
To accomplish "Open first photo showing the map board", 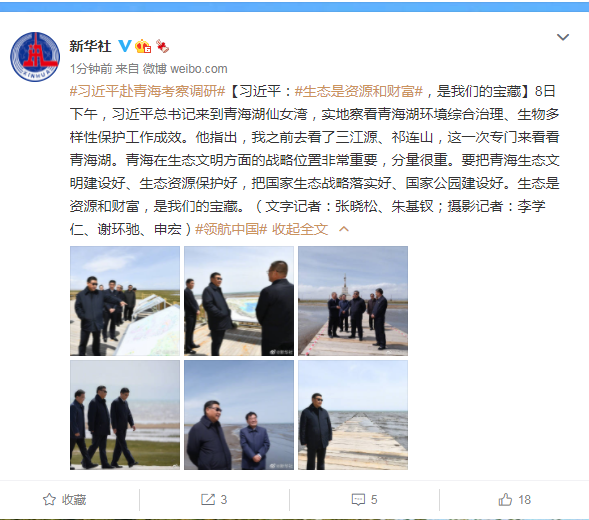I will click(125, 301).
